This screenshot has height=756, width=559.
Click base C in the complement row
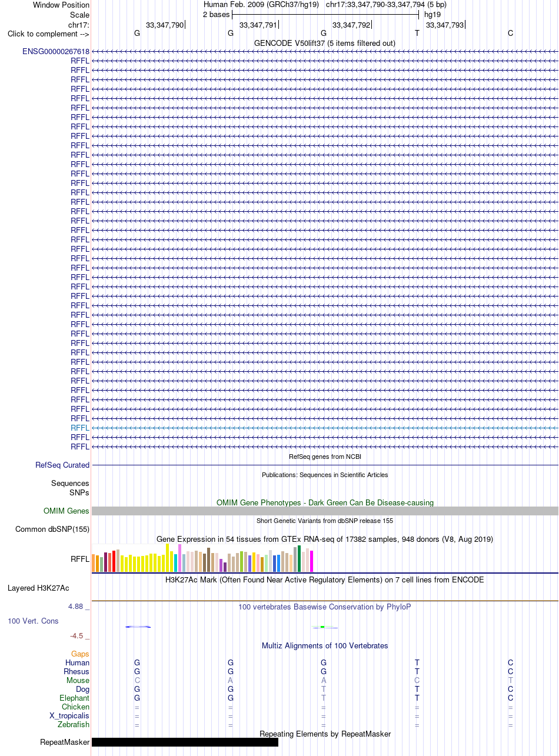point(510,33)
